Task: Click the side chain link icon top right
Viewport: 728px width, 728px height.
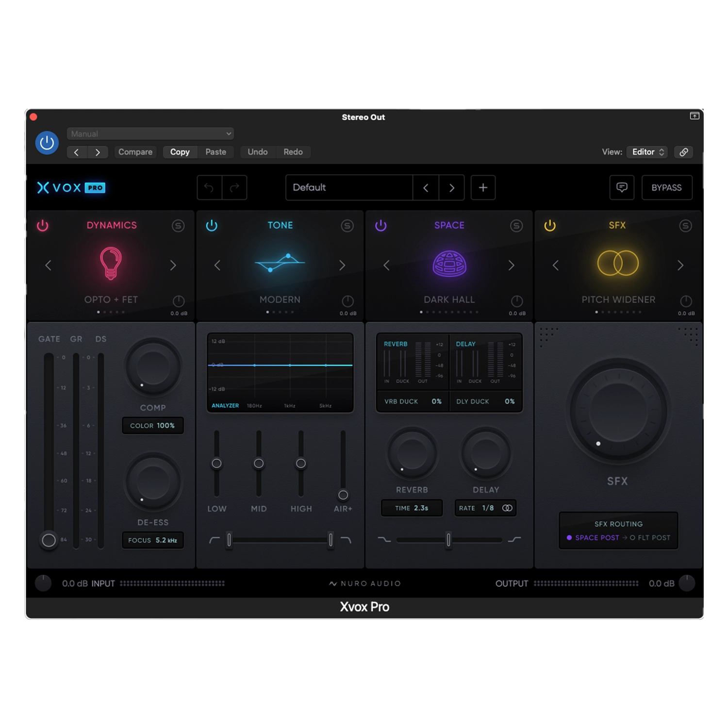Action: (x=683, y=152)
